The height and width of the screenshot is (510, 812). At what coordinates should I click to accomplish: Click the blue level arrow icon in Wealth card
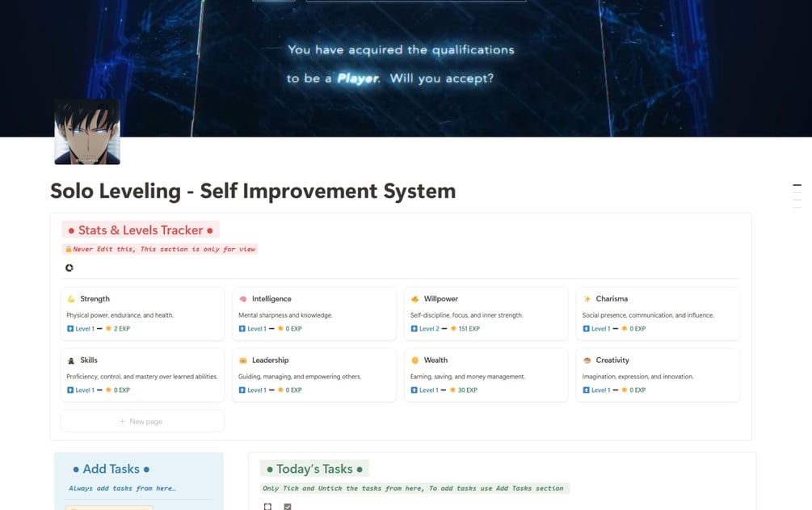pos(414,390)
